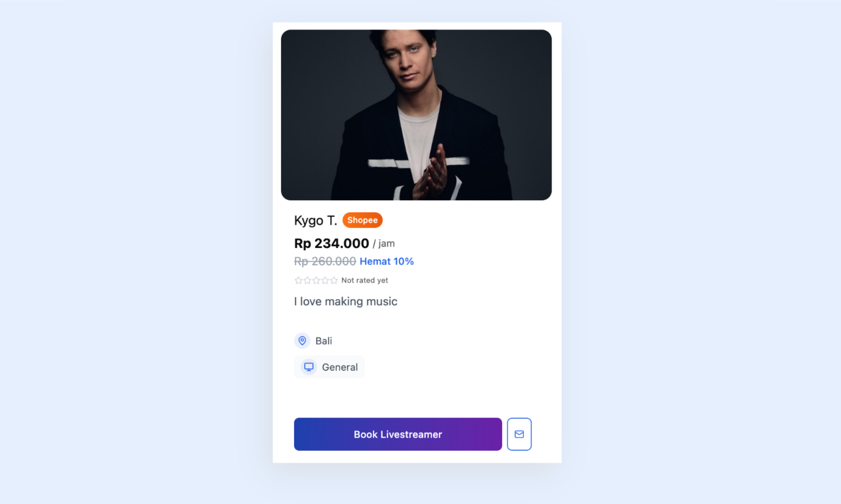The width and height of the screenshot is (841, 504).
Task: Click the Not rated yet label
Action: tap(364, 280)
